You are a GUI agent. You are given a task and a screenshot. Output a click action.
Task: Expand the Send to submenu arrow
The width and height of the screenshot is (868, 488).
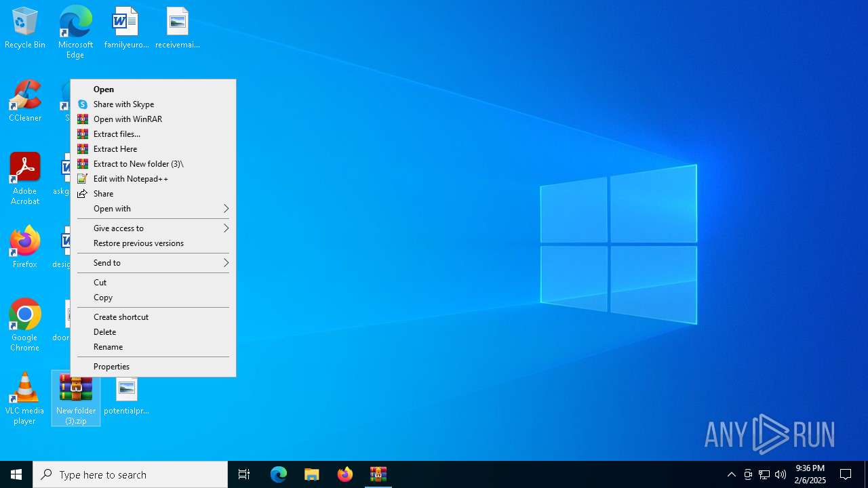click(x=226, y=263)
